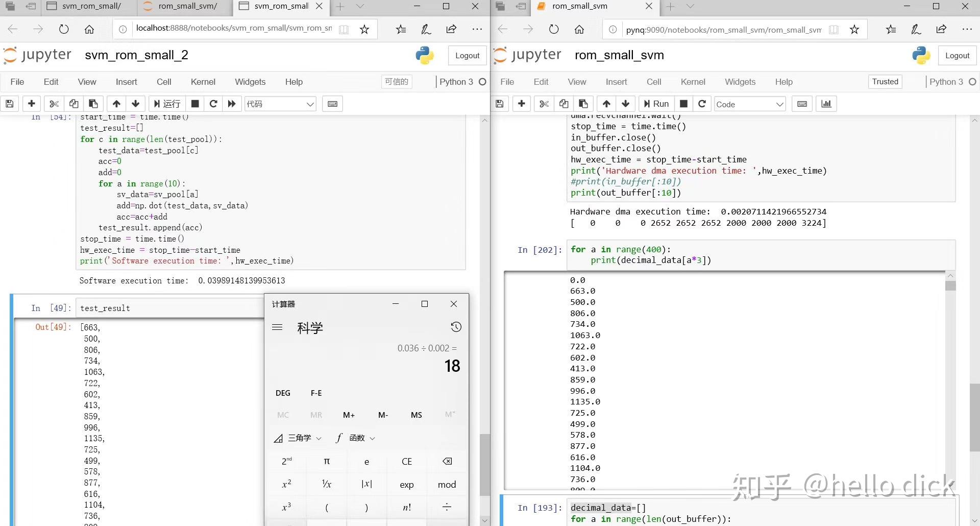Image resolution: width=980 pixels, height=526 pixels.
Task: Insert cell below in right Jupyter toolbar
Action: [522, 104]
